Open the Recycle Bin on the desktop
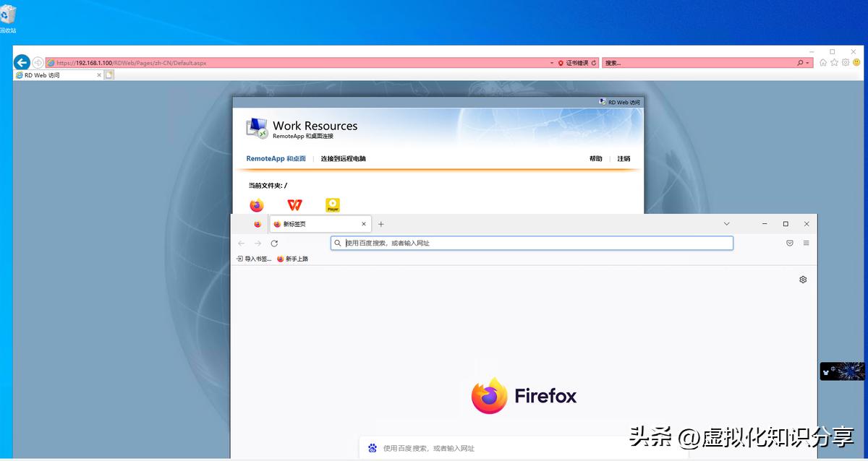Image resolution: width=868 pixels, height=461 pixels. (x=9, y=16)
